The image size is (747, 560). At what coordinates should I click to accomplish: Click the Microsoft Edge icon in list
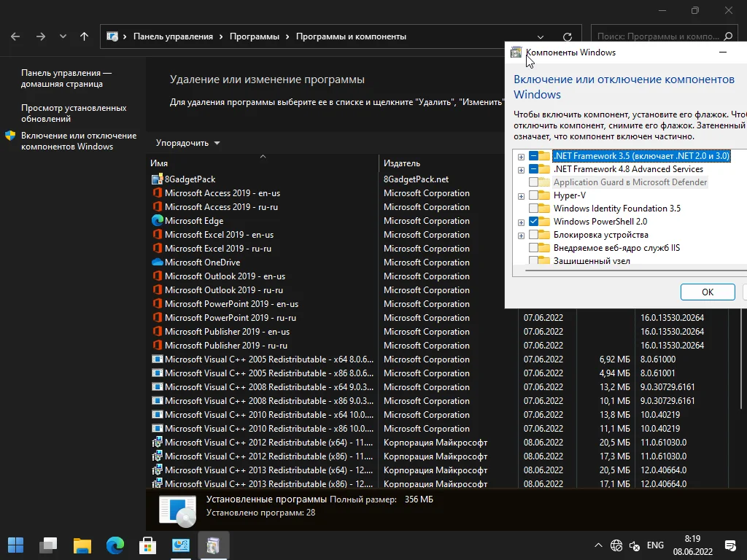pos(157,221)
